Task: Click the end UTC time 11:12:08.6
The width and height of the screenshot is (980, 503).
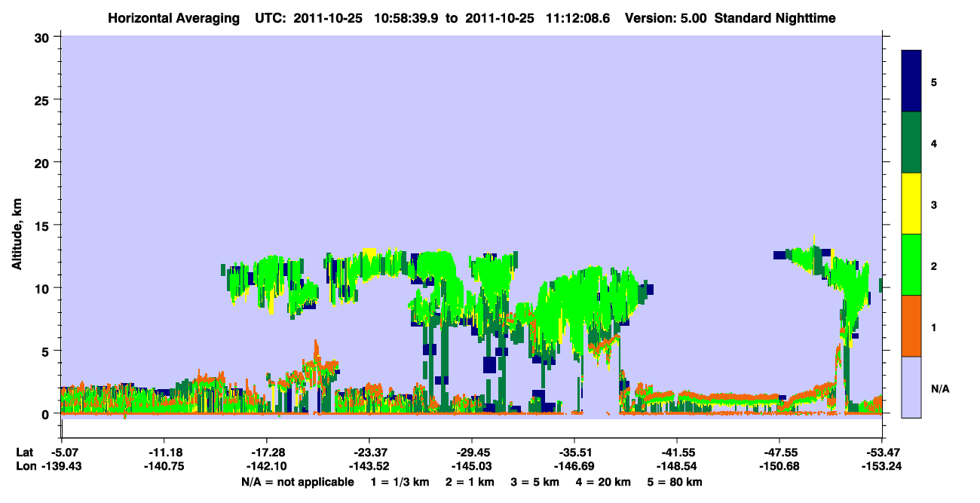Action: point(579,17)
